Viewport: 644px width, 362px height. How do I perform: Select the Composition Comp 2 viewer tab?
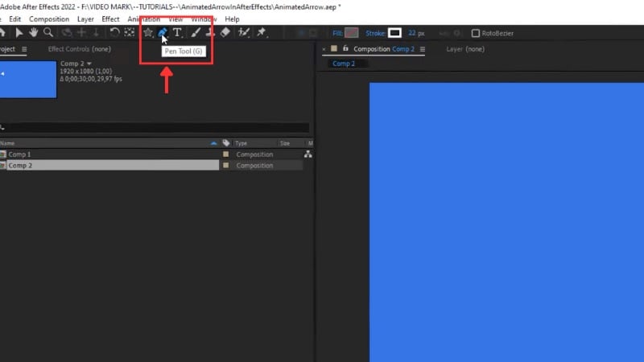[384, 49]
